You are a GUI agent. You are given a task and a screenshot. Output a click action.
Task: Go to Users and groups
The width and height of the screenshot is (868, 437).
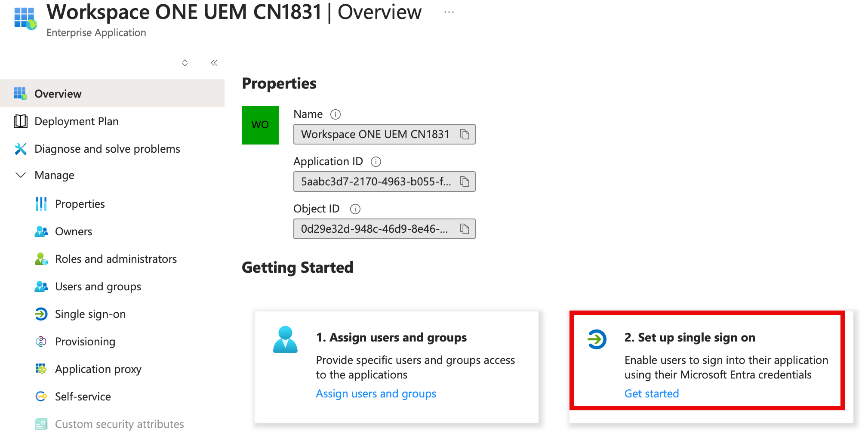[98, 286]
